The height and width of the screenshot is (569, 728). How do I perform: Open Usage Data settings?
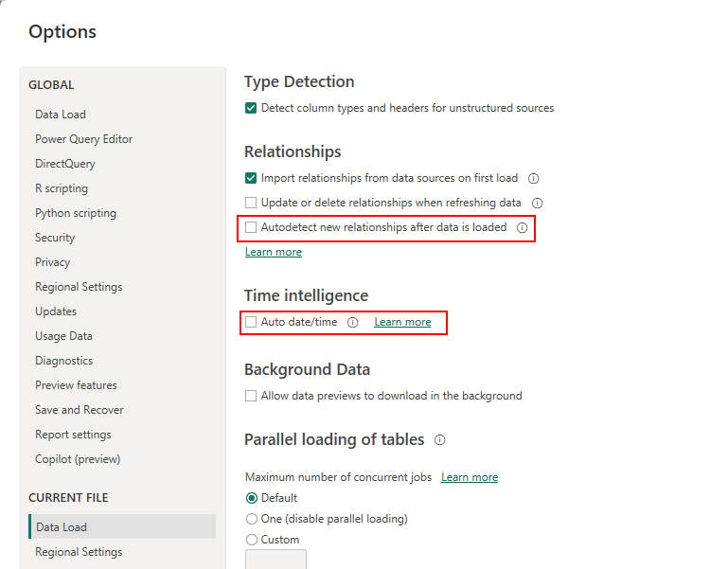pos(63,336)
